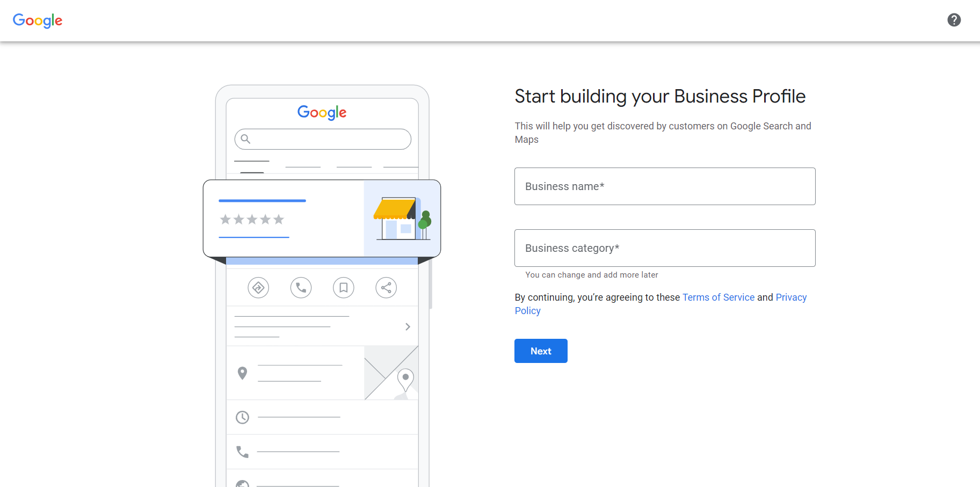Click the location pin icon beside address lines
Screen dimensions: 980x487
click(243, 373)
